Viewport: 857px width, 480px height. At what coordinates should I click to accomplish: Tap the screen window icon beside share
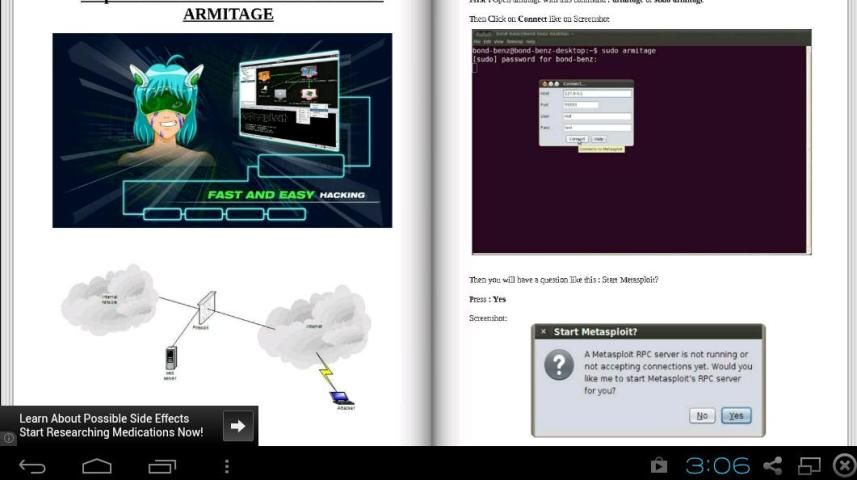click(x=808, y=465)
